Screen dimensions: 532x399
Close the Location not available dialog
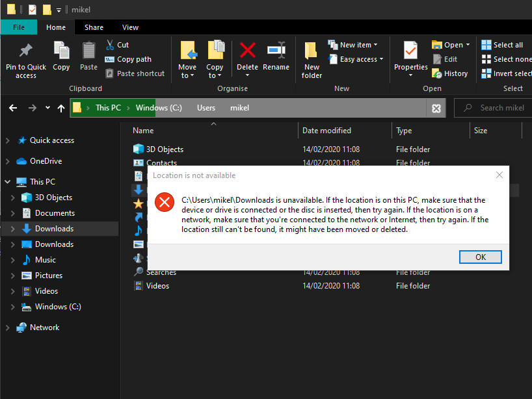[x=499, y=175]
